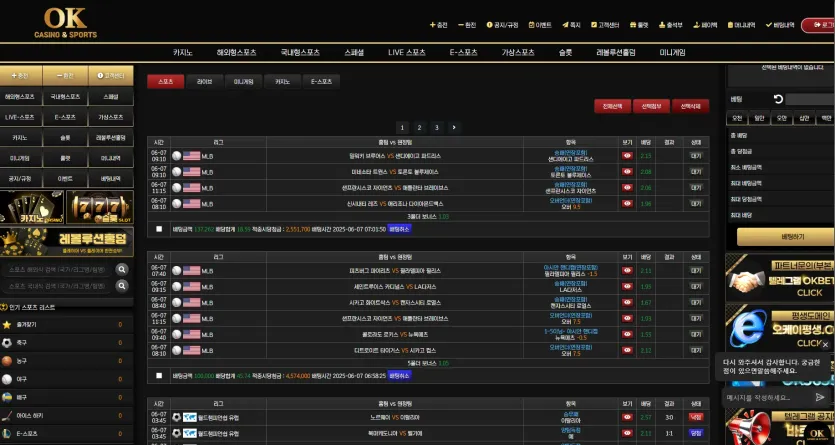
Task: Open 머니내역 money history in top header
Action: point(741,25)
